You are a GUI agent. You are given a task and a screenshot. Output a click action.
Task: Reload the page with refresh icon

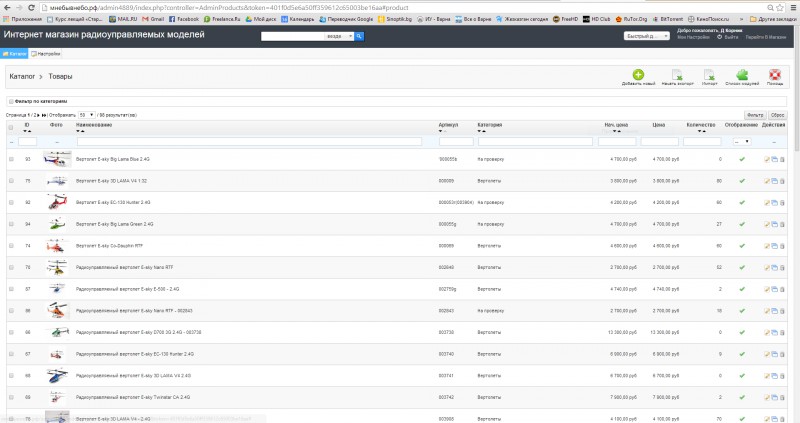coord(31,8)
